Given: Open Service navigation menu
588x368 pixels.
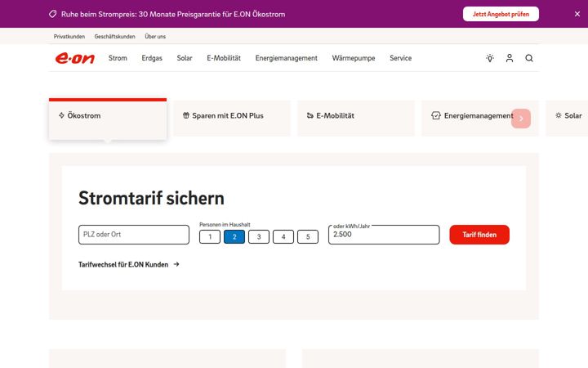Looking at the screenshot, I should [400, 58].
